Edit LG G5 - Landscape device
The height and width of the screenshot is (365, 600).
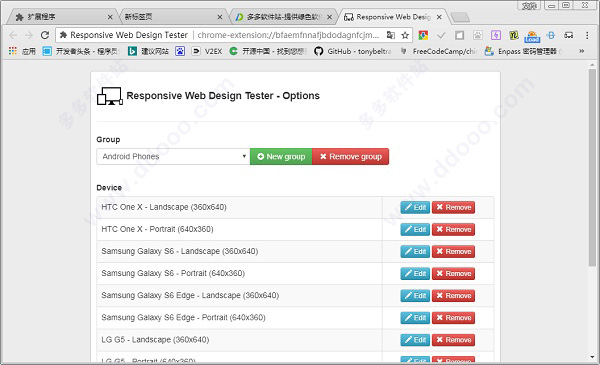[x=415, y=340]
